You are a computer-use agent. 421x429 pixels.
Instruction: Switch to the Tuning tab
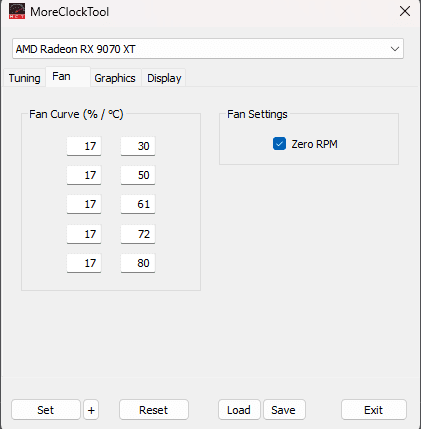click(24, 78)
